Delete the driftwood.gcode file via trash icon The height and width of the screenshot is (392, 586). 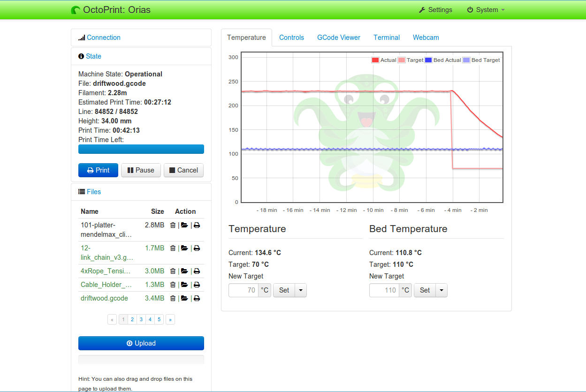click(173, 298)
